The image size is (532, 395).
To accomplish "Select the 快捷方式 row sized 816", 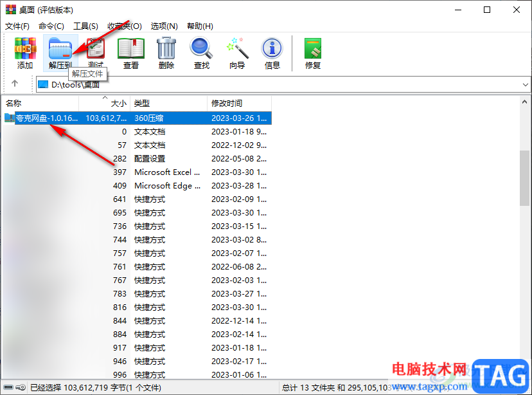I will coord(137,308).
